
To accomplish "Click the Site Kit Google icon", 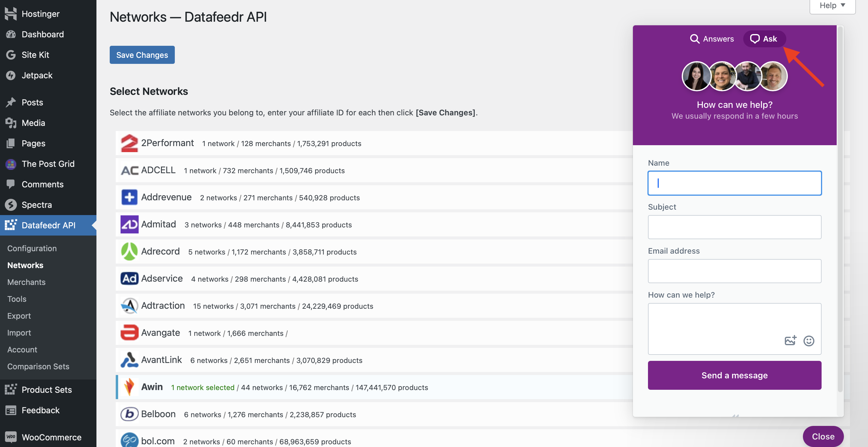I will pyautogui.click(x=11, y=55).
